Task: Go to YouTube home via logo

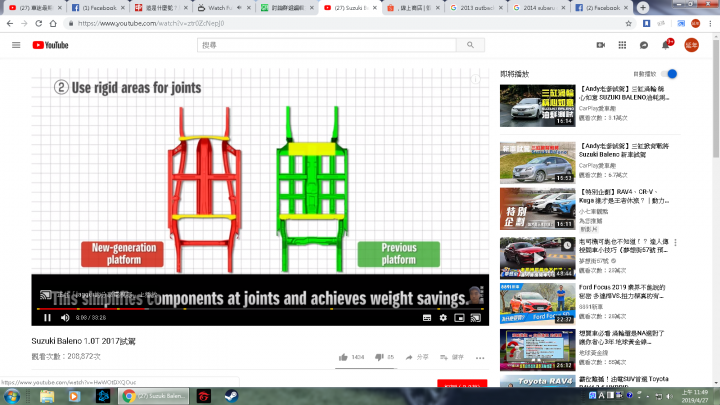Action: 51,45
